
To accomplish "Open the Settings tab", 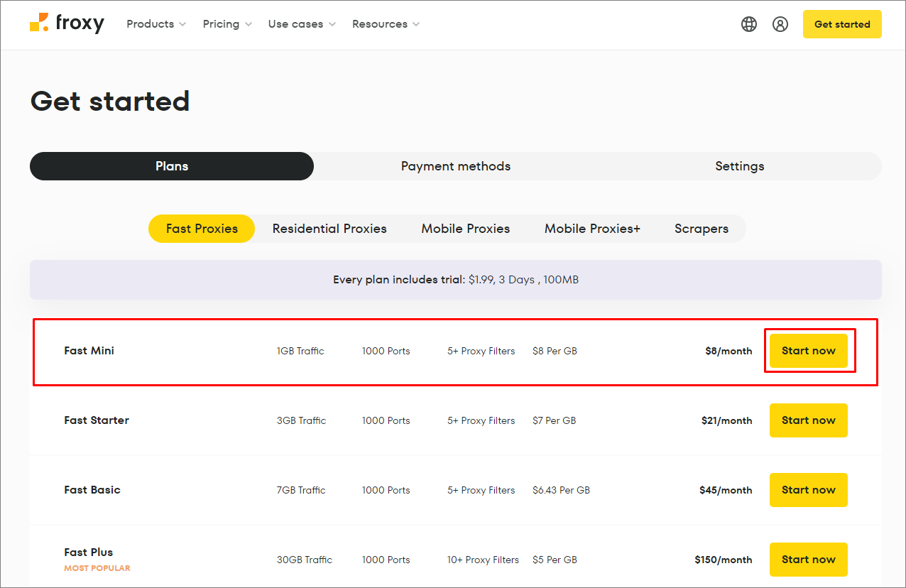I will 739,165.
